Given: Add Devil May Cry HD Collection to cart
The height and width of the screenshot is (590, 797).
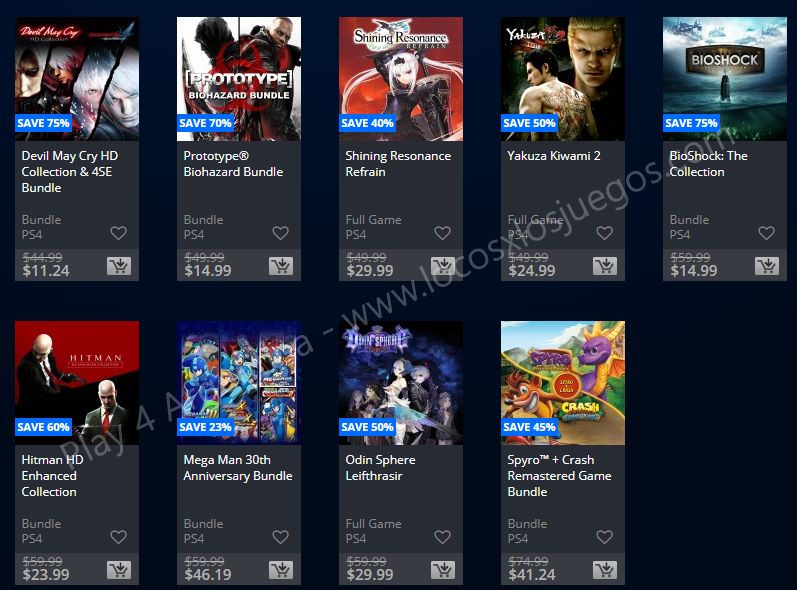Looking at the screenshot, I should pyautogui.click(x=119, y=266).
